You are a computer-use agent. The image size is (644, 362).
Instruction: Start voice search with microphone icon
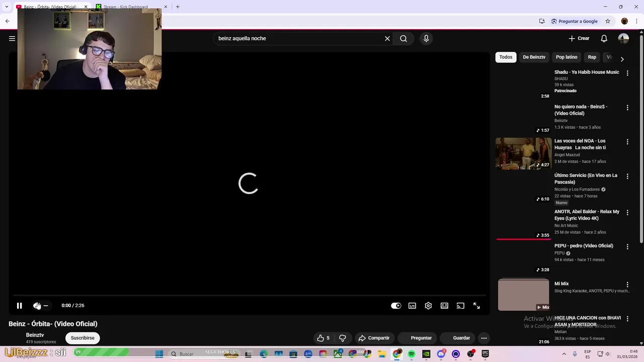(x=426, y=38)
